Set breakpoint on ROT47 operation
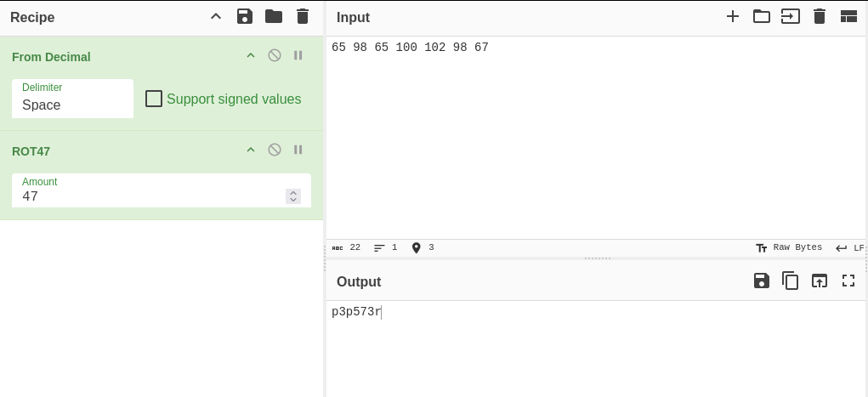Image resolution: width=868 pixels, height=397 pixels. 298,150
